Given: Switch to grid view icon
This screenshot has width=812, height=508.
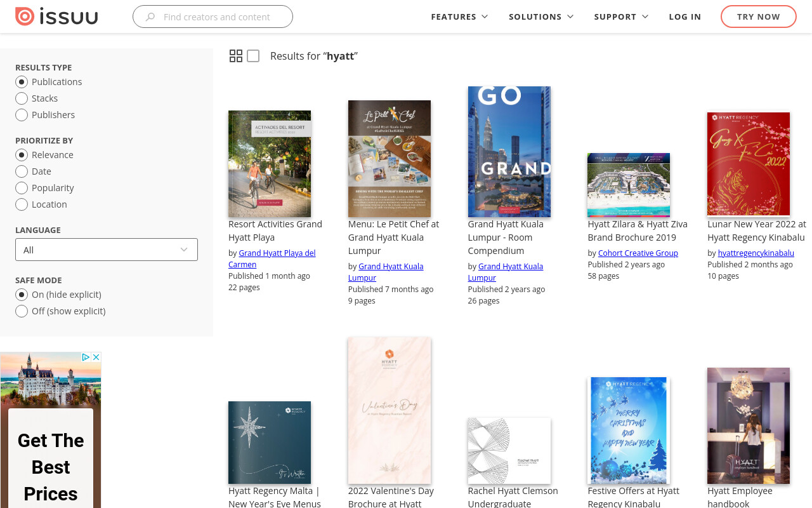Looking at the screenshot, I should pyautogui.click(x=236, y=56).
